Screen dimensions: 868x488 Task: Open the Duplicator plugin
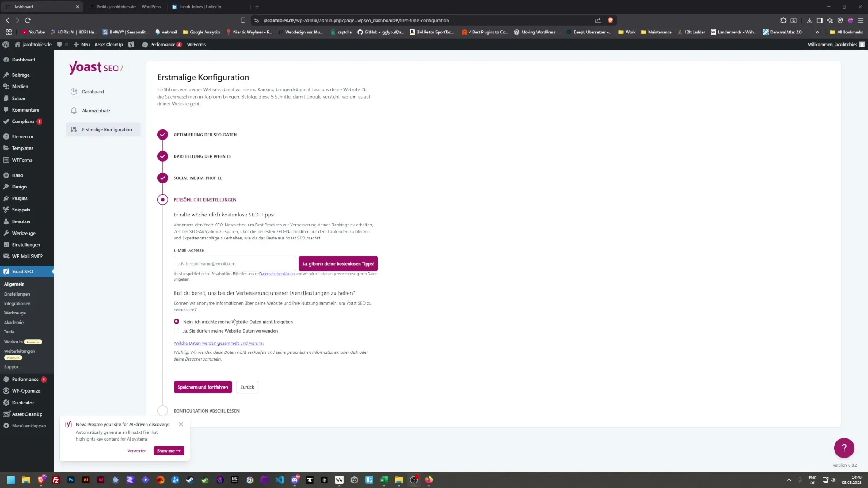click(23, 402)
